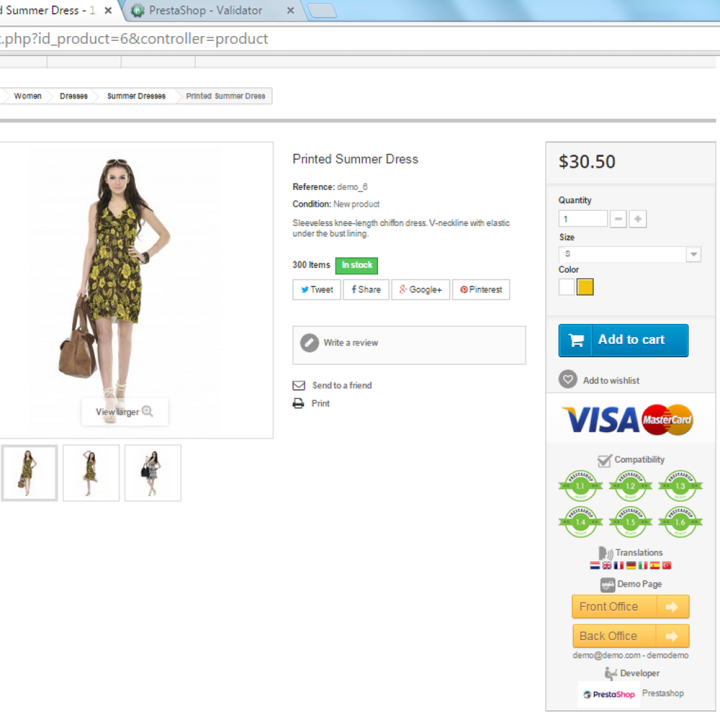
Task: Share product on Facebook
Action: (x=366, y=290)
